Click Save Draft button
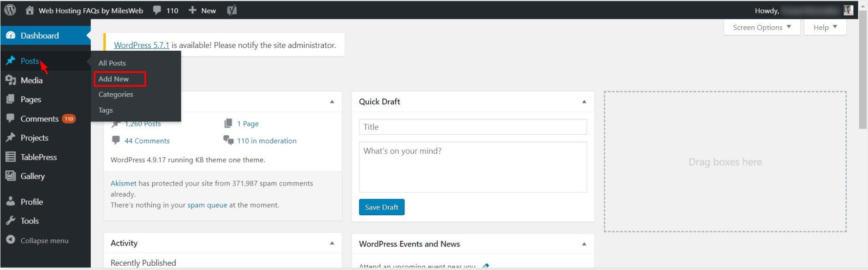The height and width of the screenshot is (270, 868). click(x=381, y=207)
